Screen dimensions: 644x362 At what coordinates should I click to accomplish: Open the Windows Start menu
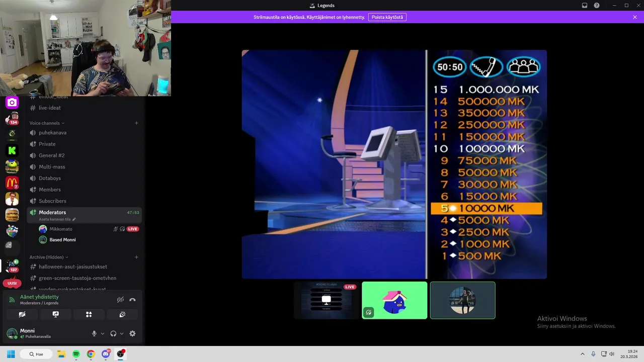click(x=11, y=354)
